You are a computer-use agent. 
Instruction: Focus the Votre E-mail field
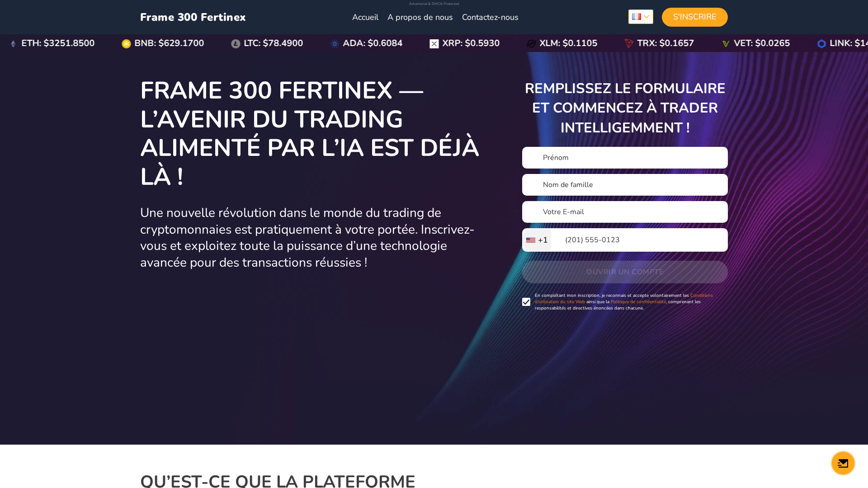pos(625,212)
